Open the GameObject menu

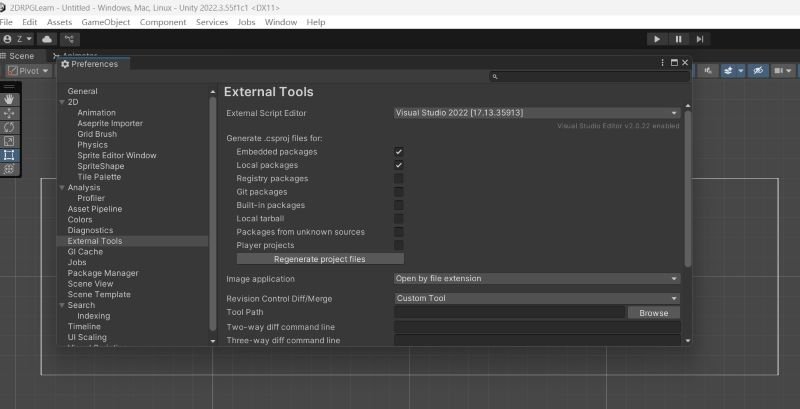(x=106, y=22)
